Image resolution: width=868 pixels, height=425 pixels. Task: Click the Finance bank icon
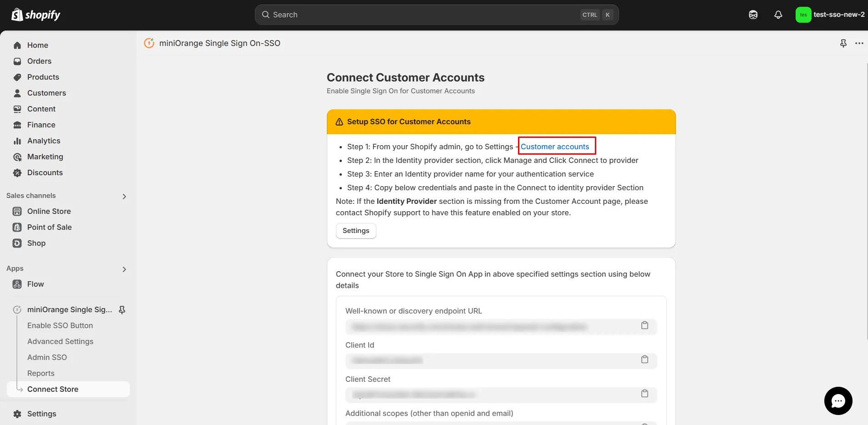click(x=17, y=125)
